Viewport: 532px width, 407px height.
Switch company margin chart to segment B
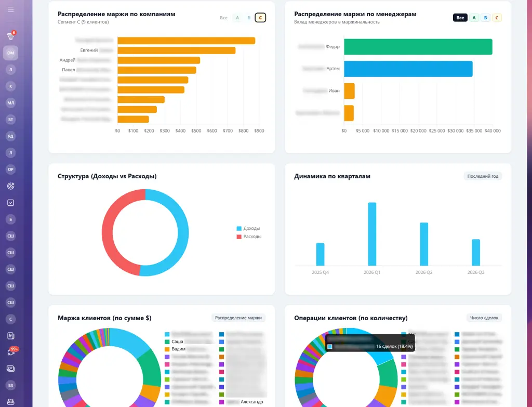pyautogui.click(x=249, y=18)
